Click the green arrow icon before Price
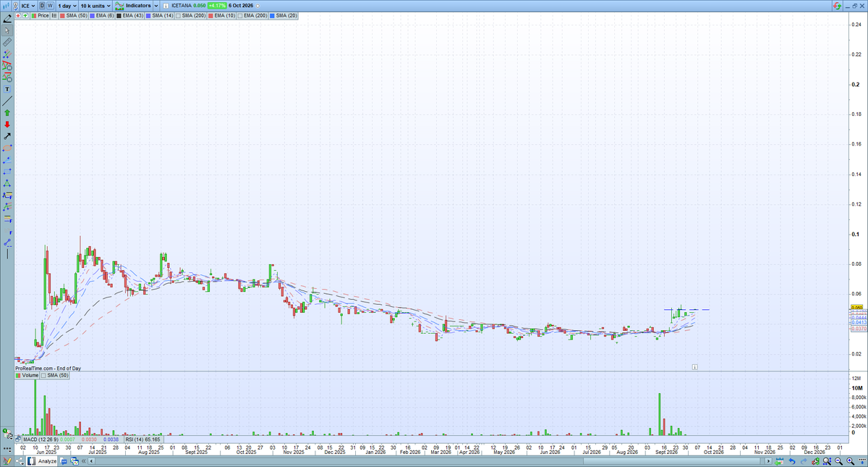Image resolution: width=868 pixels, height=467 pixels. (x=25, y=16)
